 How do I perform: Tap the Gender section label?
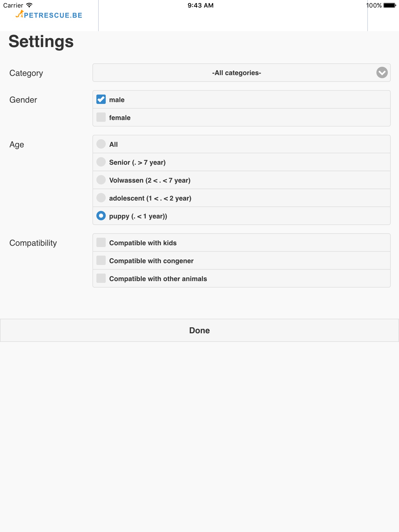[23, 100]
